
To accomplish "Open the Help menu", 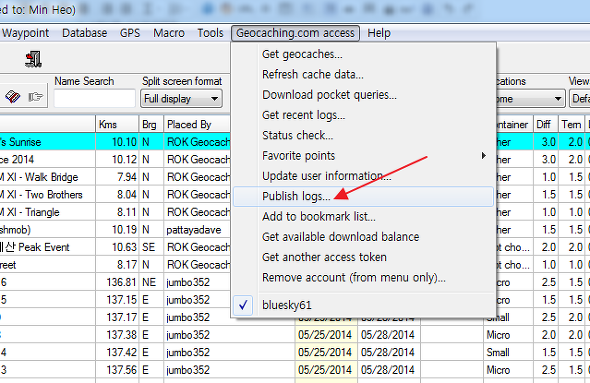I will (x=379, y=33).
